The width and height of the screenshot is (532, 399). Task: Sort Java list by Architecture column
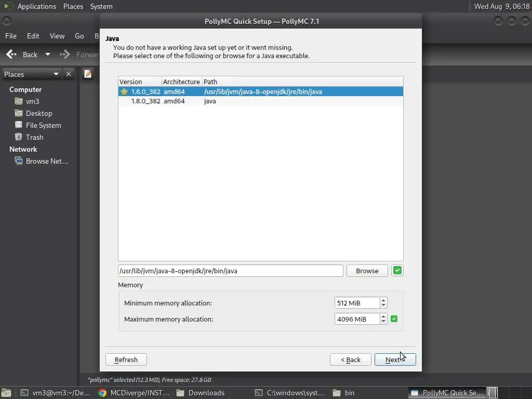182,82
